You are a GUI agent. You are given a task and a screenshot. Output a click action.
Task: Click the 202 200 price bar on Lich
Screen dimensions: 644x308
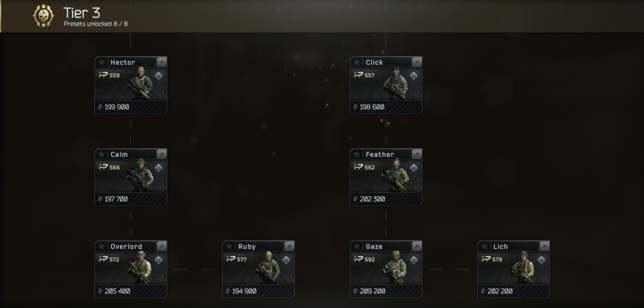click(x=513, y=291)
